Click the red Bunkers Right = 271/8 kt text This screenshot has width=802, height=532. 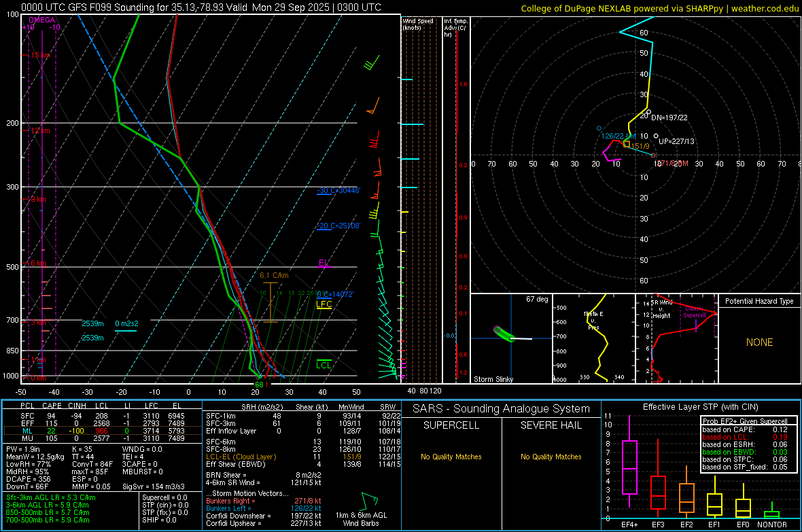click(x=264, y=501)
